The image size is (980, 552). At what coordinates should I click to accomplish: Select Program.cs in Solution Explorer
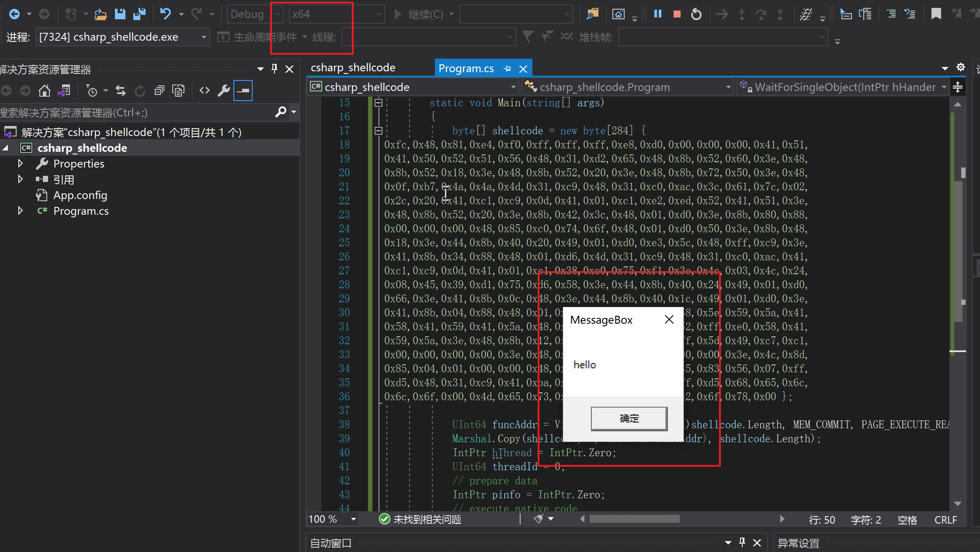(x=81, y=211)
